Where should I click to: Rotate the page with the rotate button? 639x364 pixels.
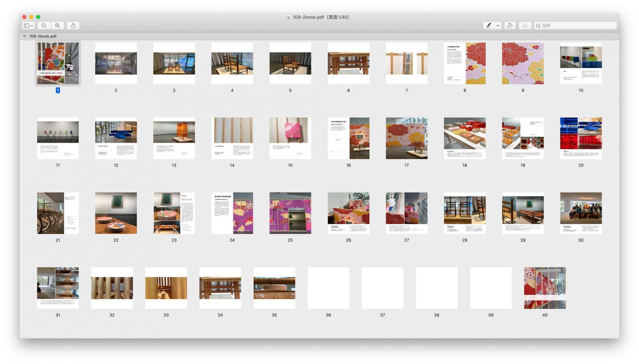(510, 26)
